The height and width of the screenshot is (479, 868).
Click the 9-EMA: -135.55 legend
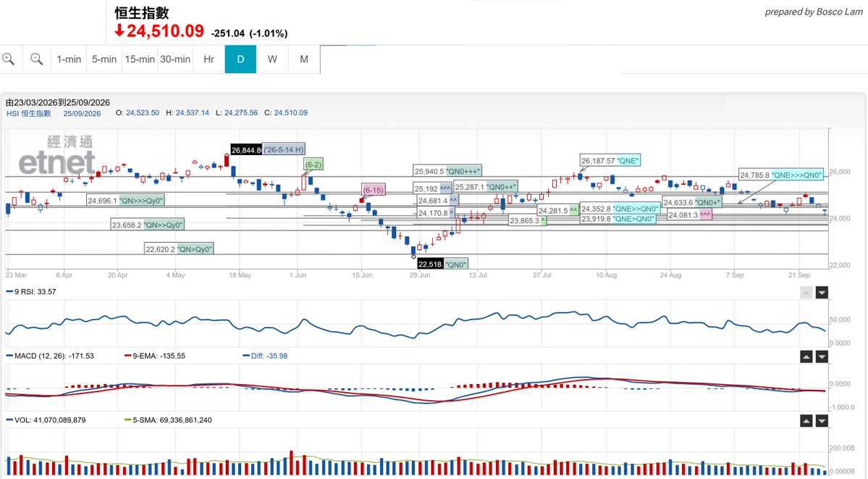[155, 356]
